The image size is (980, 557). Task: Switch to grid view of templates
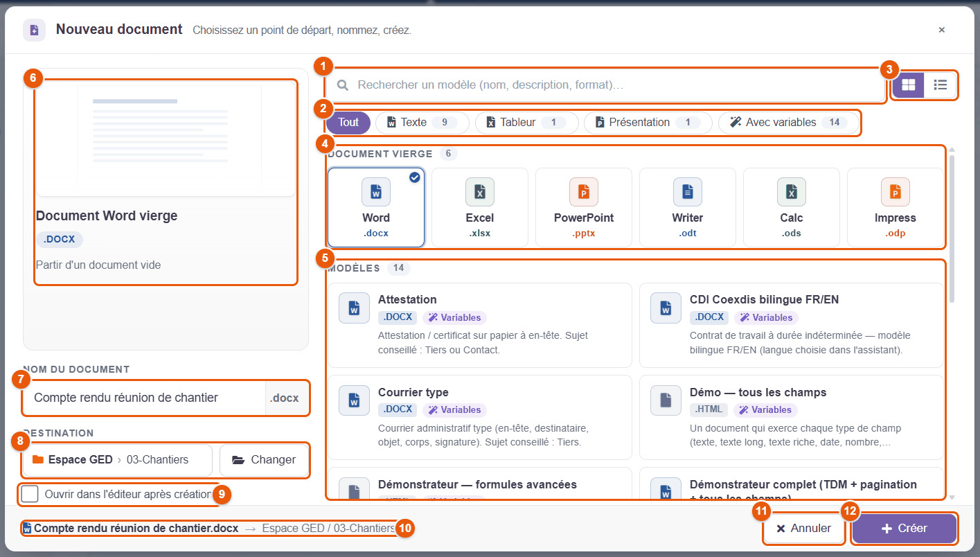click(x=908, y=85)
